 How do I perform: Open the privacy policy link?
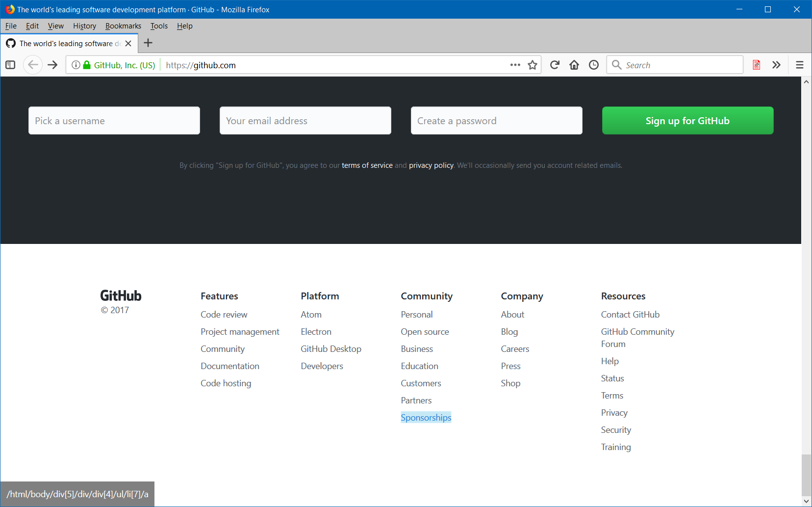431,165
